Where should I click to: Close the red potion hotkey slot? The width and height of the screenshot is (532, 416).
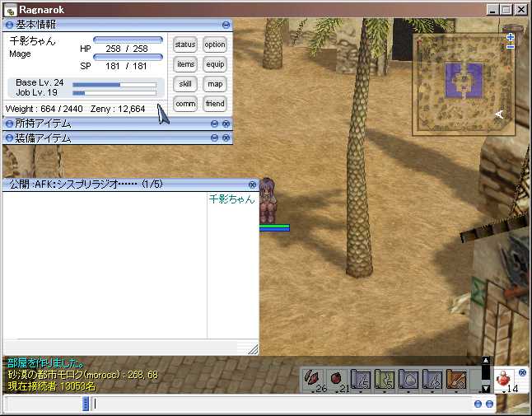point(522,373)
